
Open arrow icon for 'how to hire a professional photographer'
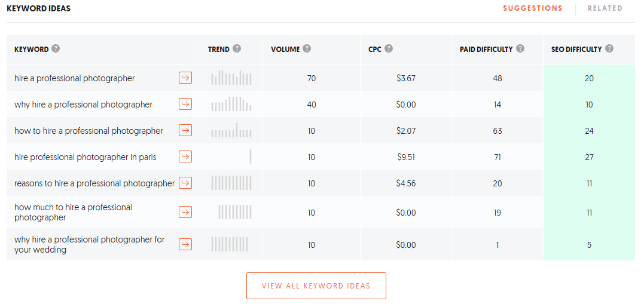click(185, 130)
